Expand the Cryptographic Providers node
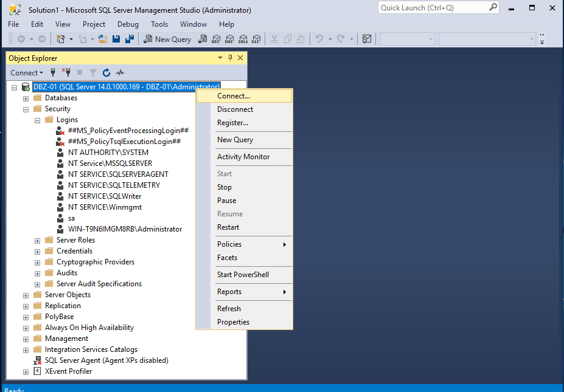This screenshot has height=392, width=564. click(x=37, y=263)
